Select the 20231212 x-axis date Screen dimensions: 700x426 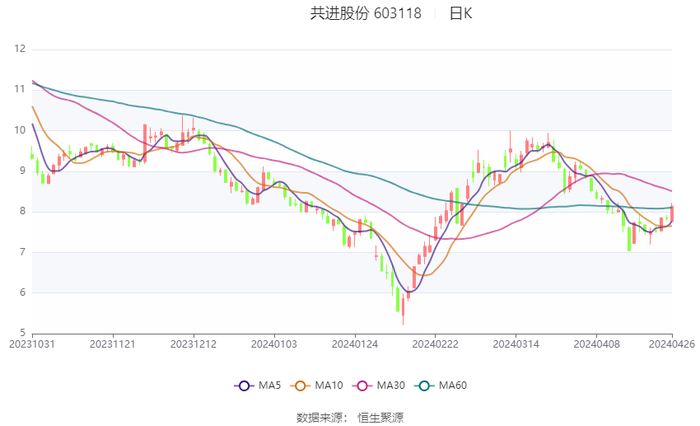[193, 342]
